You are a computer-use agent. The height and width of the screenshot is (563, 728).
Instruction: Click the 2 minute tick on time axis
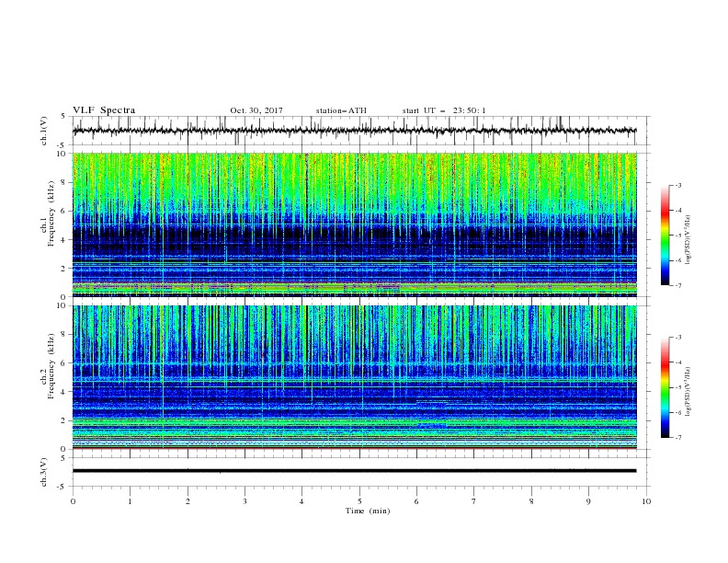click(x=188, y=501)
